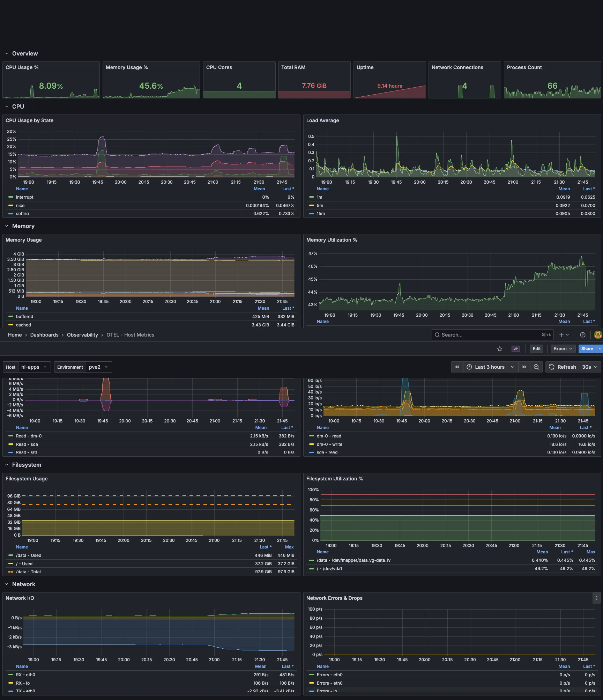The height and width of the screenshot is (700, 603).
Task: Open panel menu on Network Errors & Drops
Action: click(x=596, y=598)
